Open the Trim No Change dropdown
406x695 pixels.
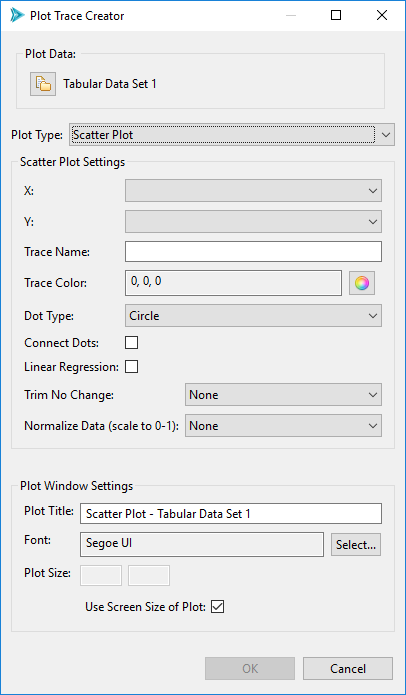click(283, 394)
